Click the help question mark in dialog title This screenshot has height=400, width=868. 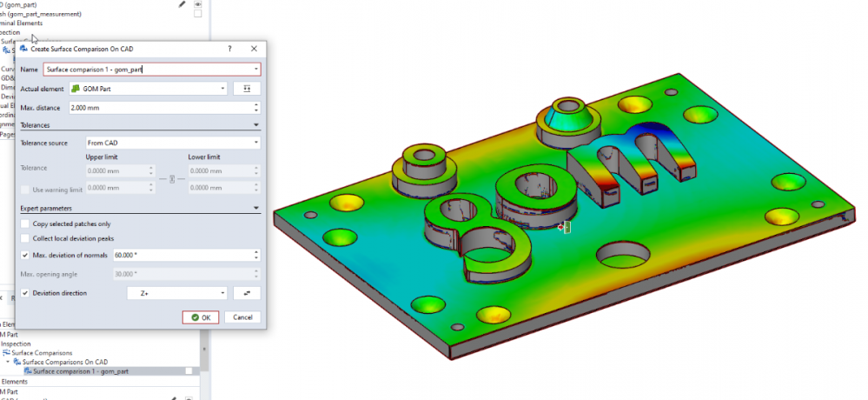229,50
